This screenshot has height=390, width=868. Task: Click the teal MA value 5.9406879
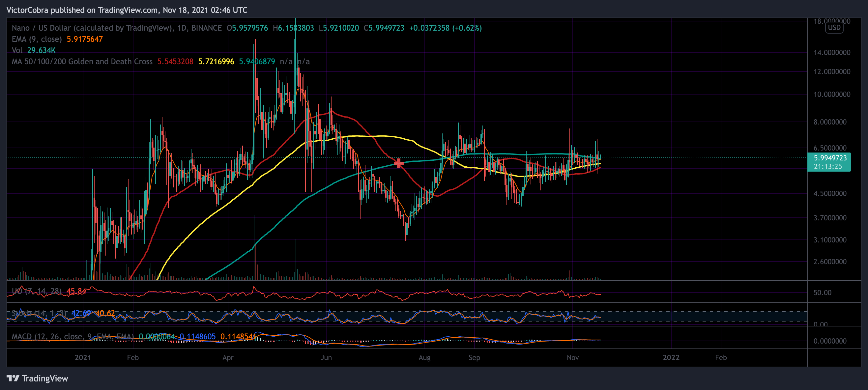[x=257, y=62]
